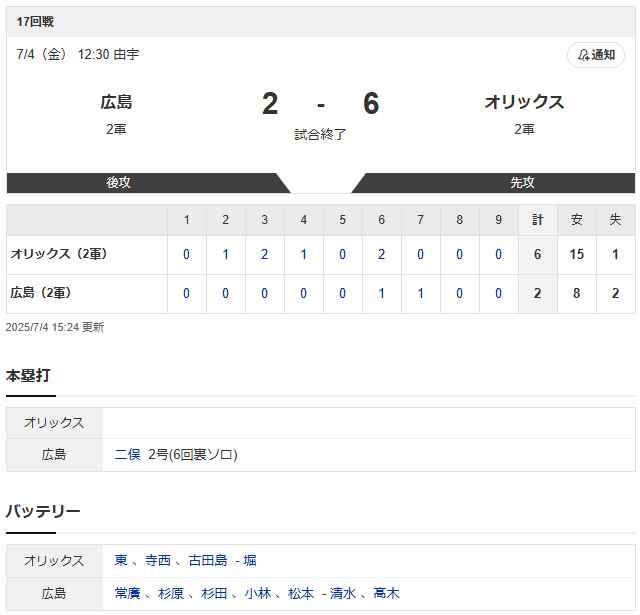Click Orix total runs 6 in 計 column

pos(538,254)
